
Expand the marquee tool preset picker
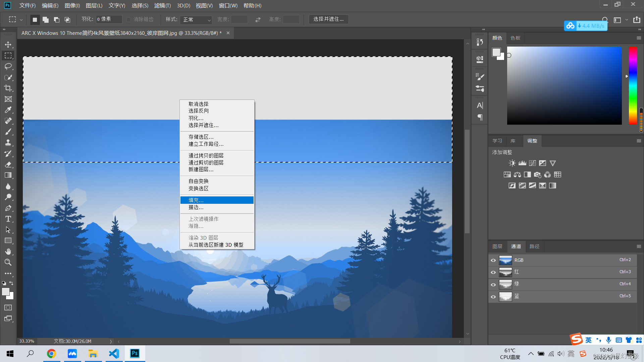[x=21, y=20]
